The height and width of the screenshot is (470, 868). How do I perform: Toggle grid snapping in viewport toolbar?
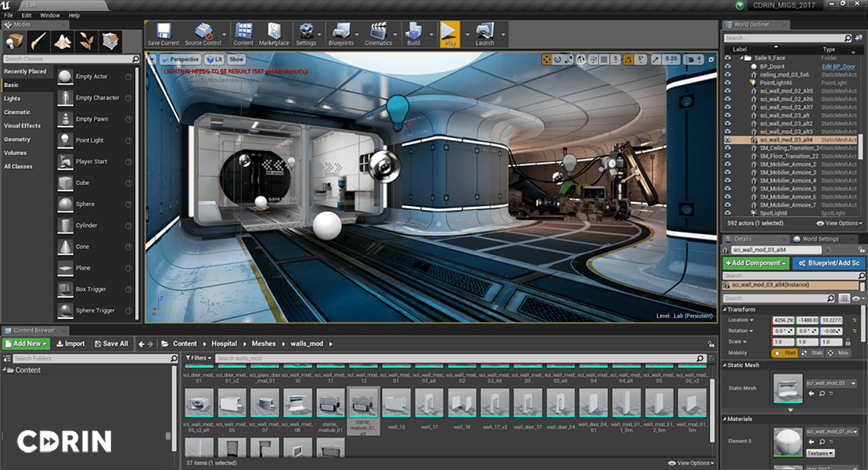click(x=604, y=60)
